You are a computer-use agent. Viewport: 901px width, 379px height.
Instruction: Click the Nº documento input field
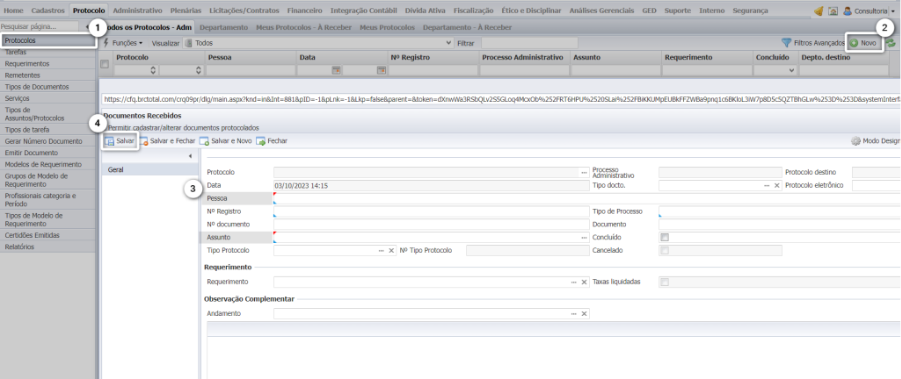point(432,224)
